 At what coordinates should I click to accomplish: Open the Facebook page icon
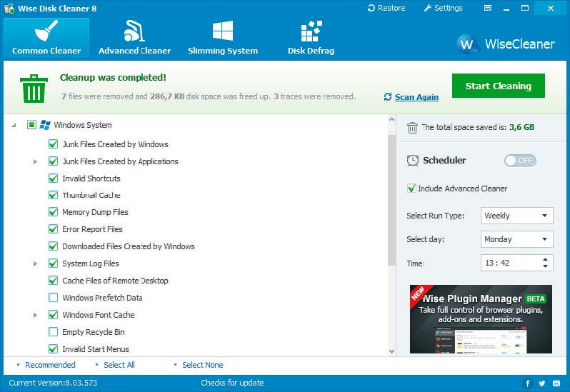(x=527, y=383)
